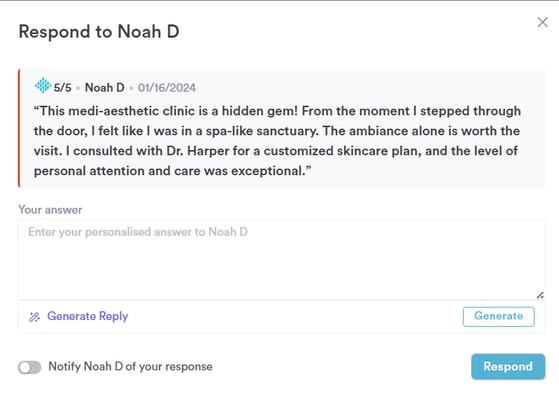Screen dimensions: 559x397
Task: Click the Respond to Noah D heading
Action: [x=99, y=32]
